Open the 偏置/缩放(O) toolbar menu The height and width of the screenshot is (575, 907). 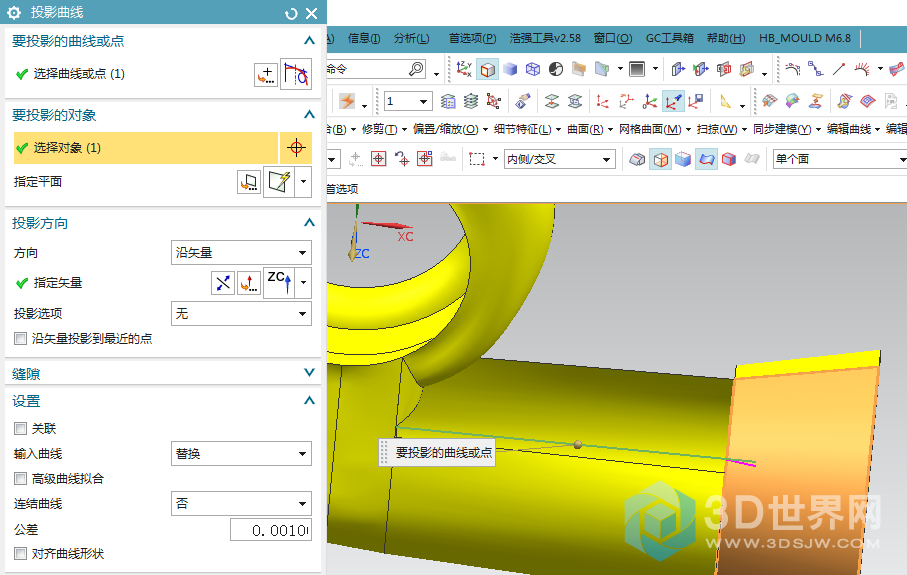(450, 129)
